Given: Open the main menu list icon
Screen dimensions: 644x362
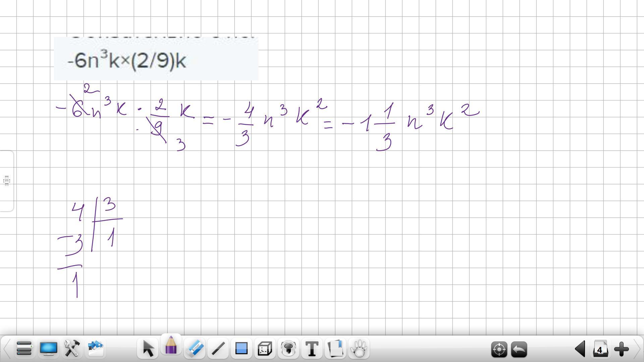Looking at the screenshot, I should [x=24, y=349].
